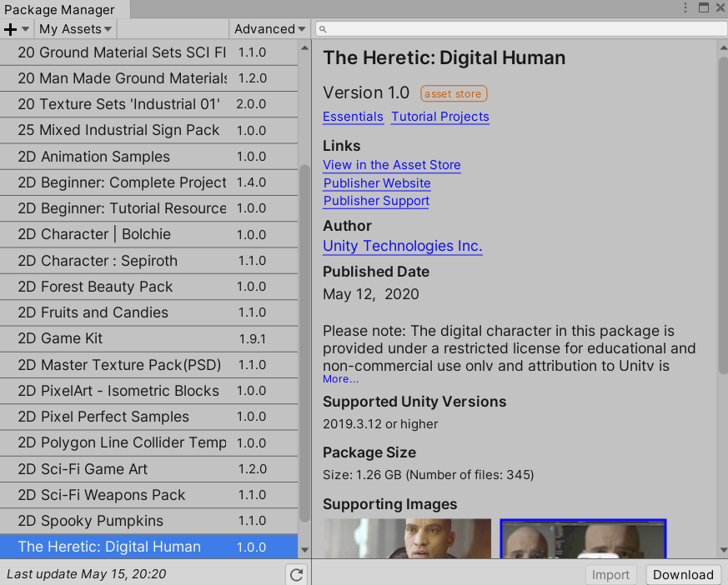Open the My Assets scope dropdown
728x585 pixels.
coord(75,29)
